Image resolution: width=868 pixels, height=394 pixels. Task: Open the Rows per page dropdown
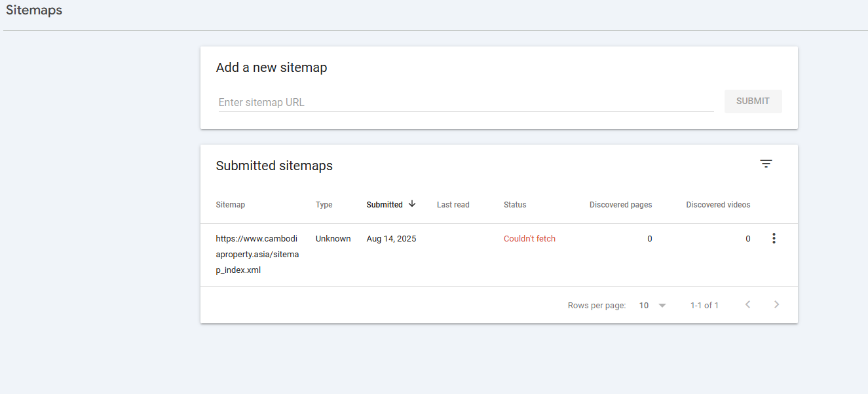pyautogui.click(x=652, y=305)
